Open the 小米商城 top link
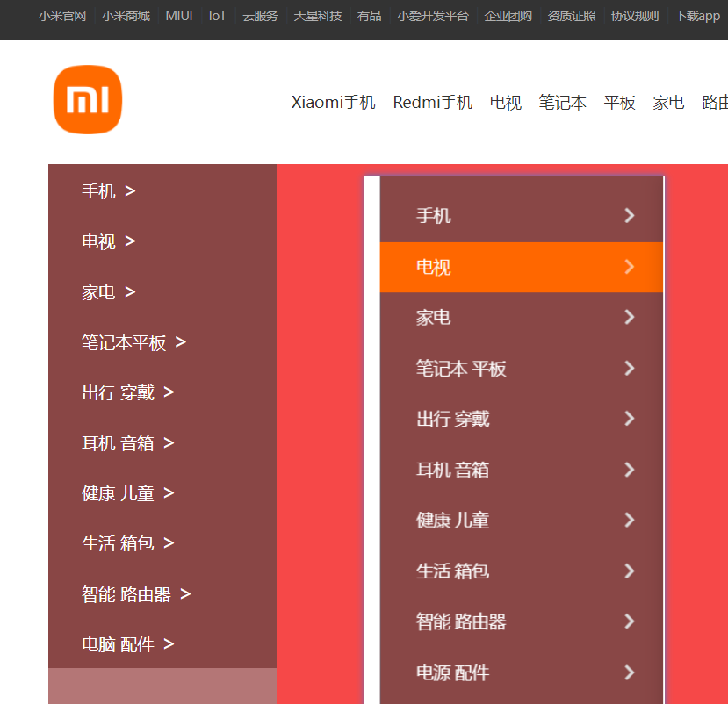 (x=126, y=17)
